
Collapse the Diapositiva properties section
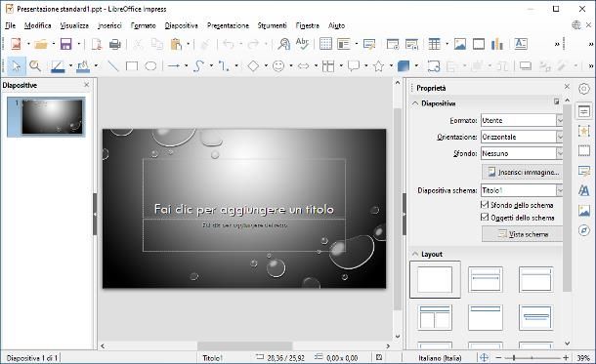click(x=415, y=103)
